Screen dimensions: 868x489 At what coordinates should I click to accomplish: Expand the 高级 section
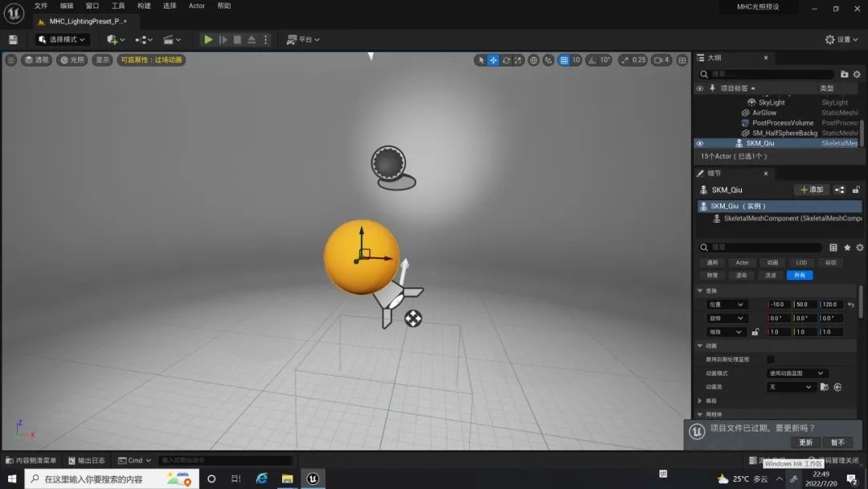(x=701, y=401)
